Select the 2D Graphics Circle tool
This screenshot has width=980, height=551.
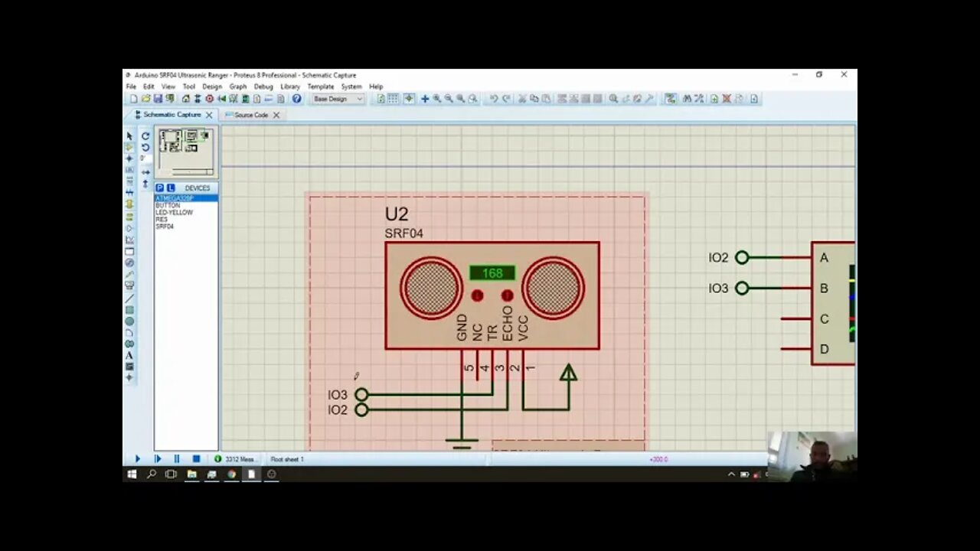coord(129,321)
